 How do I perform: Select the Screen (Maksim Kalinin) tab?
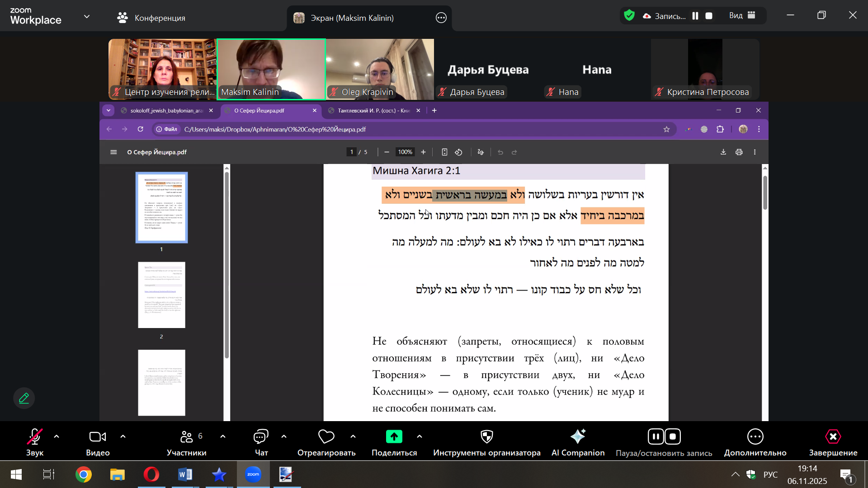[x=352, y=18]
